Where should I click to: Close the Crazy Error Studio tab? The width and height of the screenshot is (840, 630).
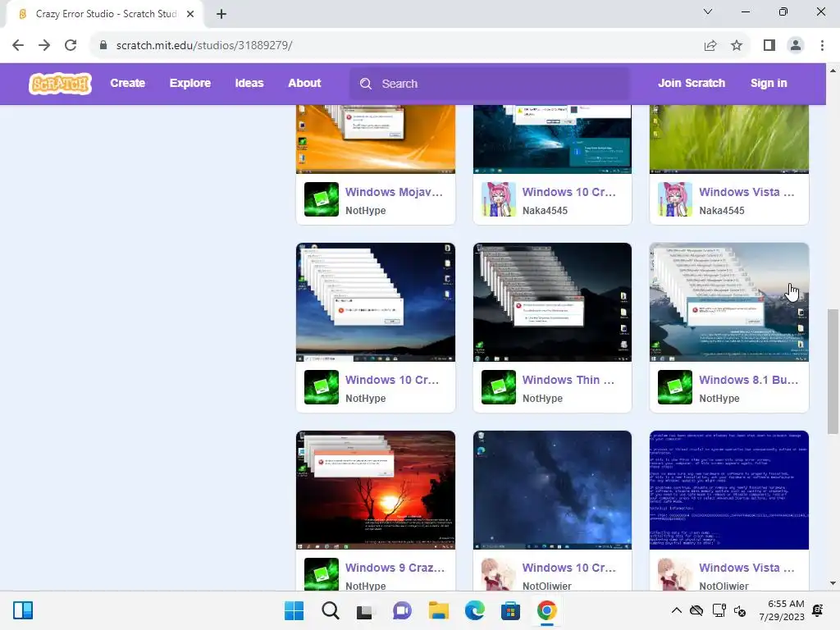(x=190, y=14)
